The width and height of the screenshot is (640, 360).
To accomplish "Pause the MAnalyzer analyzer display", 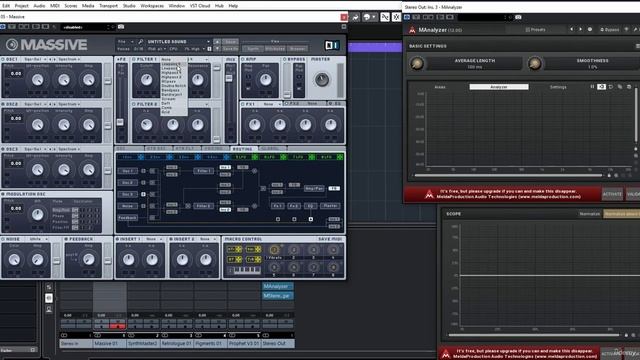I will (592, 87).
